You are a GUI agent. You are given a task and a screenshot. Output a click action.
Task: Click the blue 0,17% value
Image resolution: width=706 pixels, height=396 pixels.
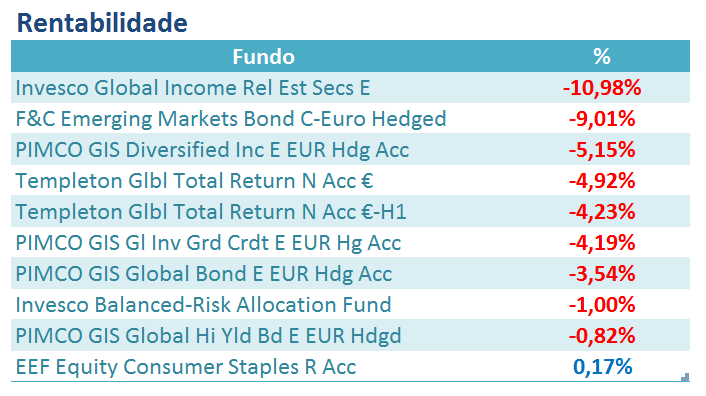[x=602, y=367]
